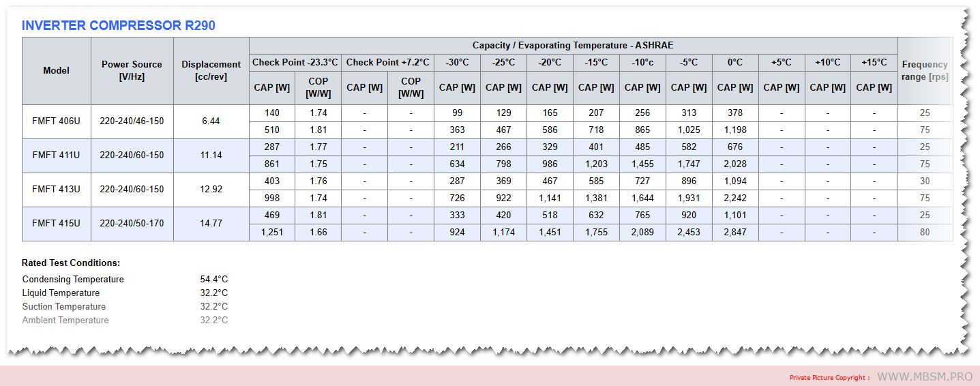Click the Capacity / Evaporating Temperature - ASHRAE header

click(573, 46)
